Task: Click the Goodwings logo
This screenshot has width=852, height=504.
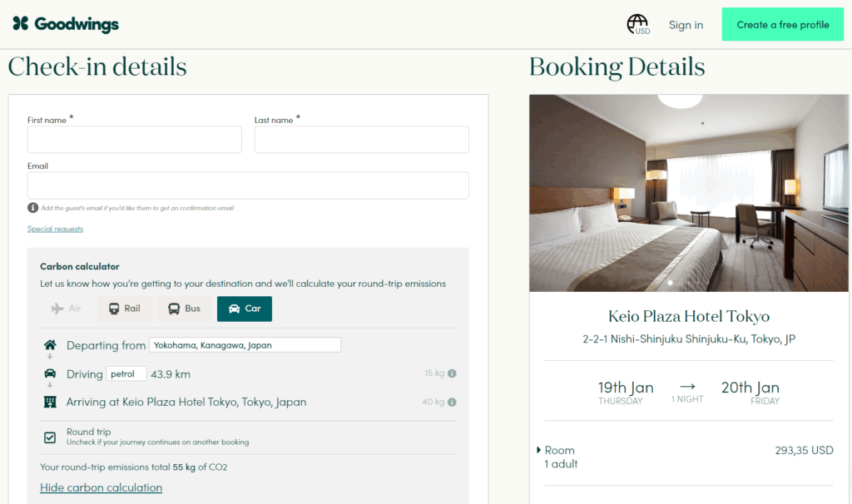Action: point(66,24)
